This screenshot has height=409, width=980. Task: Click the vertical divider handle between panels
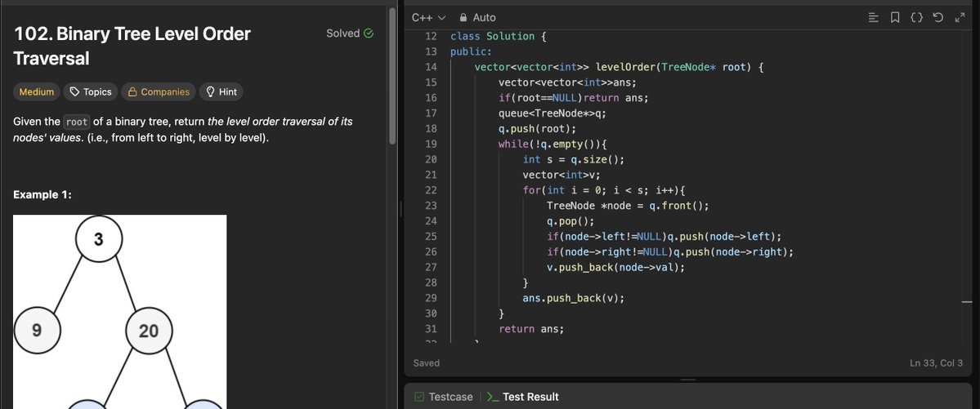click(401, 209)
